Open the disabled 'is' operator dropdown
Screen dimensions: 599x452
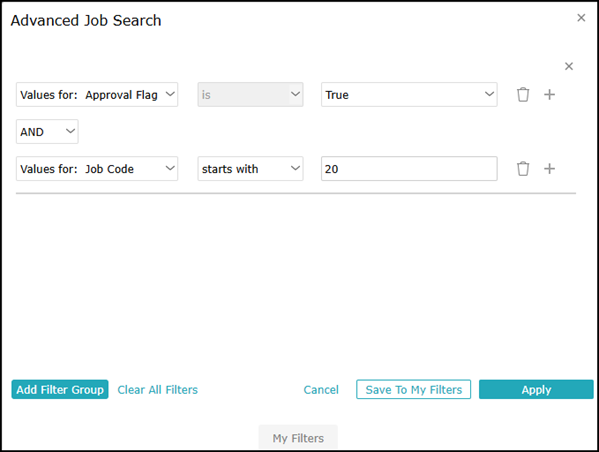[250, 95]
